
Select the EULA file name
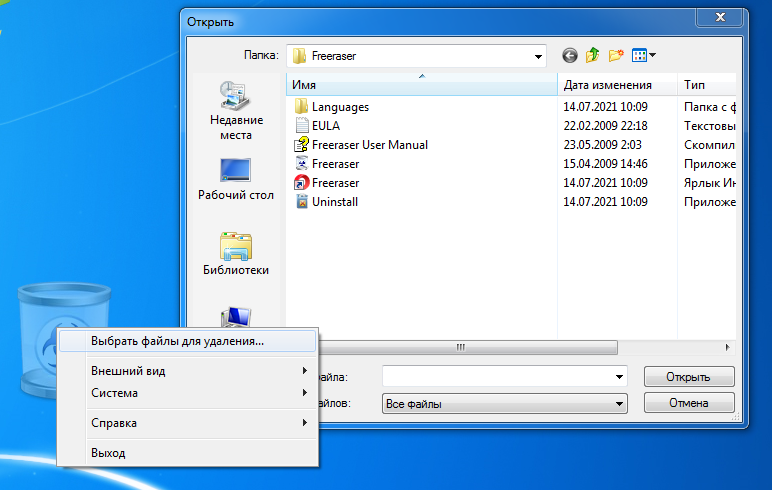325,126
